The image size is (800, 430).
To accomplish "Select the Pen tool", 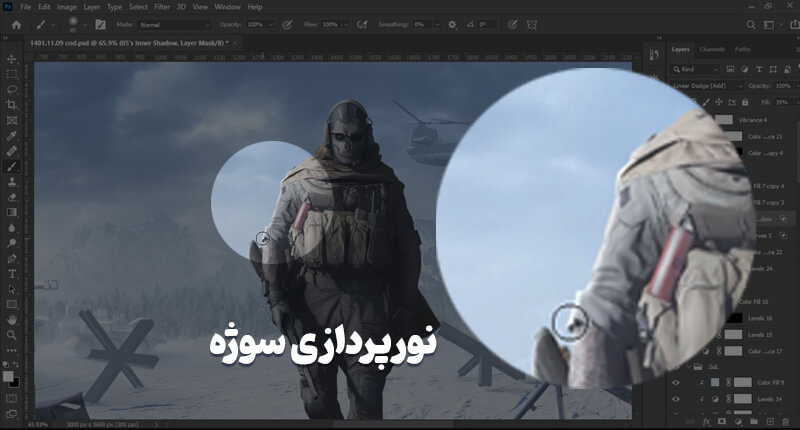I will [12, 259].
